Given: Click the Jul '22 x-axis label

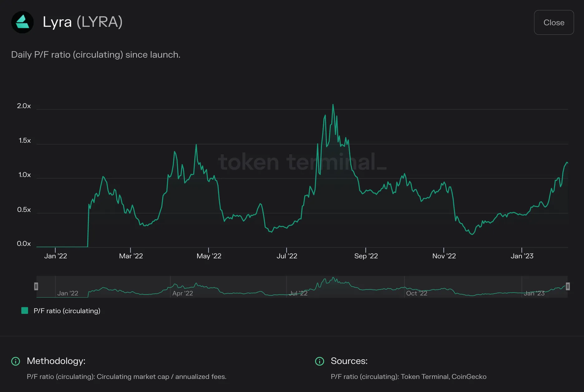Looking at the screenshot, I should [287, 256].
